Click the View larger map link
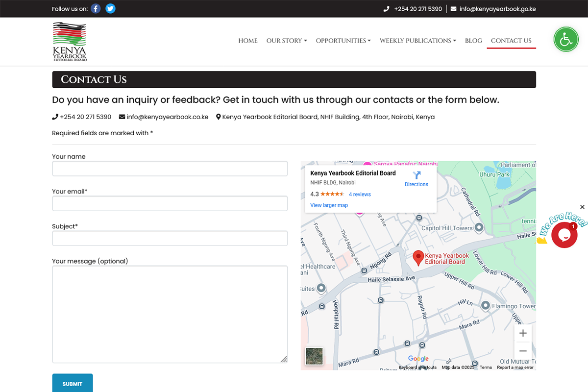This screenshot has height=392, width=588. click(x=329, y=205)
